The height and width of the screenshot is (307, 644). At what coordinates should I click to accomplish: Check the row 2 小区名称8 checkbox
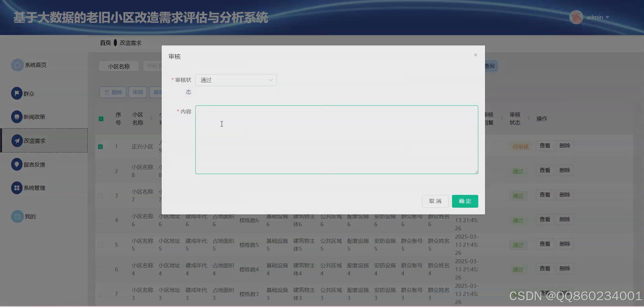click(100, 171)
